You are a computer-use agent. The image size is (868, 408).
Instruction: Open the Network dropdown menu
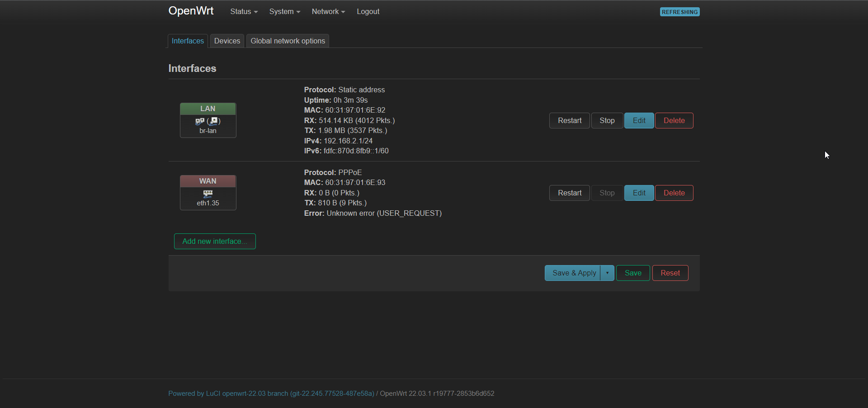coord(328,12)
